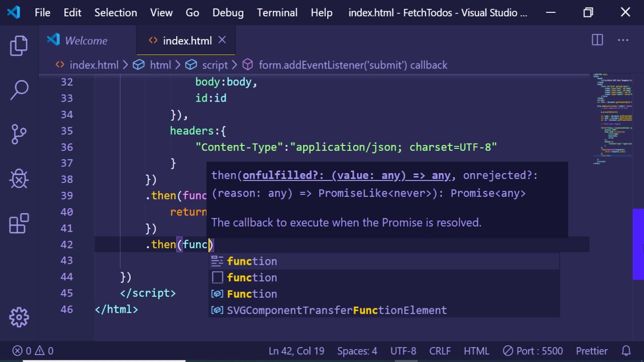This screenshot has height=362, width=644.
Task: Open the Terminal menu
Action: [277, 13]
